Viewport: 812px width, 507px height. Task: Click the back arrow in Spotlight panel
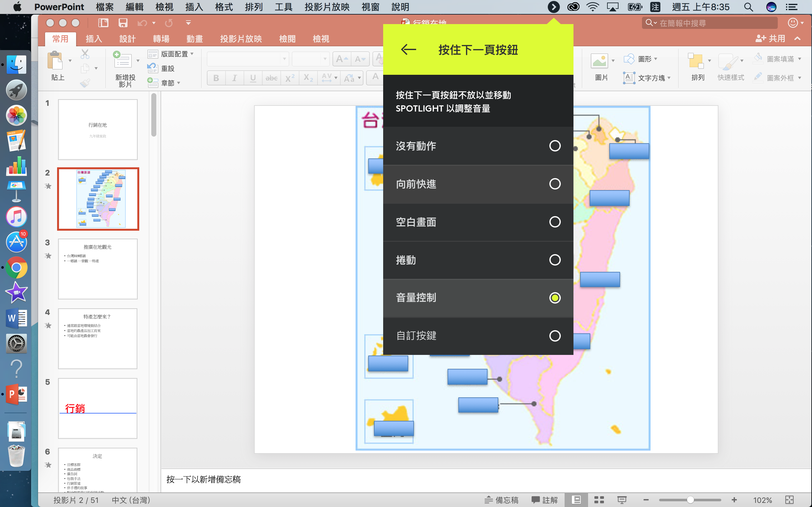pyautogui.click(x=408, y=50)
